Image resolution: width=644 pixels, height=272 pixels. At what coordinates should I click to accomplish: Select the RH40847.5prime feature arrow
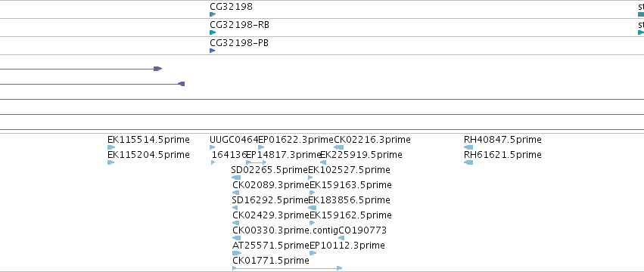tap(468, 147)
